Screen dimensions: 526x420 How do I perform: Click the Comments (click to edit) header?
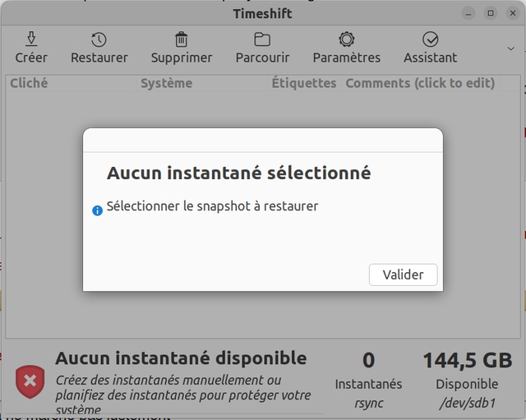[420, 83]
